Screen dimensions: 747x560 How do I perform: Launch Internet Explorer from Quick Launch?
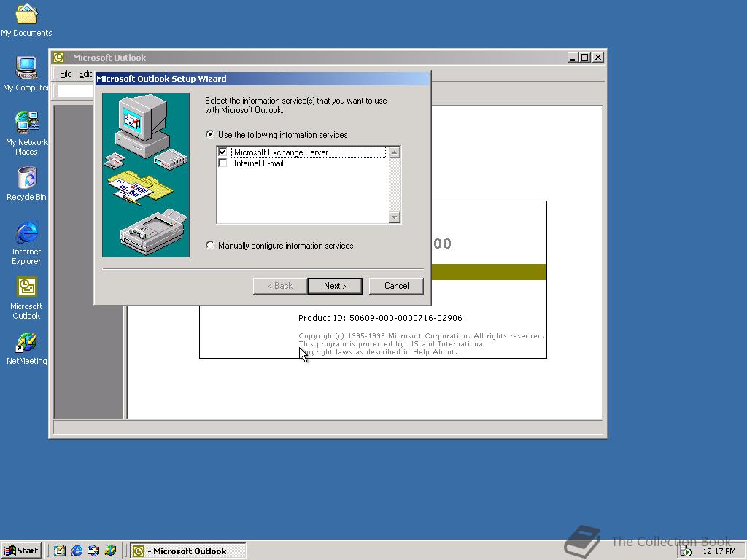pos(77,551)
